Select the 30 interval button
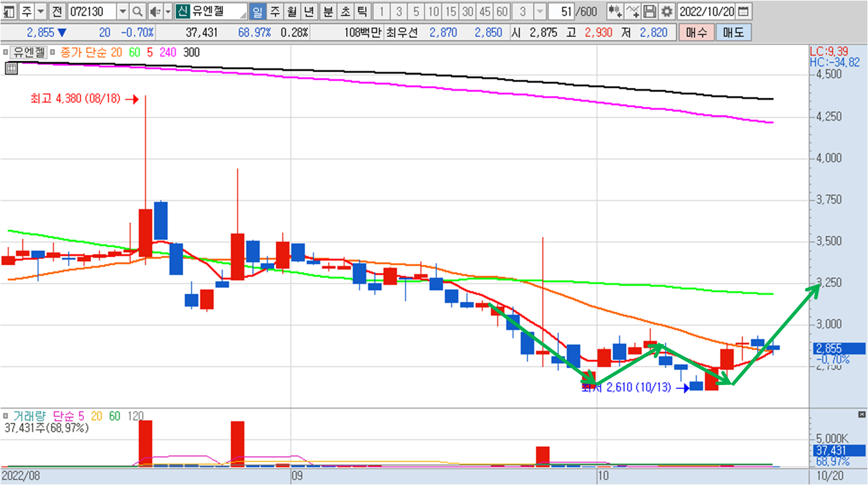 pyautogui.click(x=468, y=11)
